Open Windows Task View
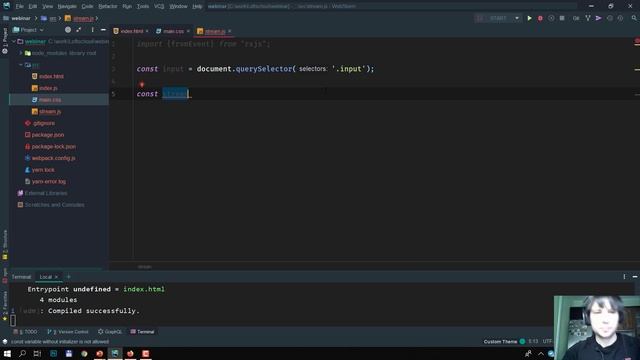 click(37, 353)
